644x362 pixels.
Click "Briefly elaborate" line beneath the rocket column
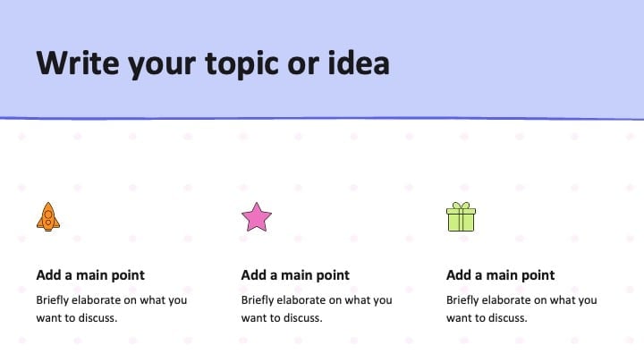point(111,300)
